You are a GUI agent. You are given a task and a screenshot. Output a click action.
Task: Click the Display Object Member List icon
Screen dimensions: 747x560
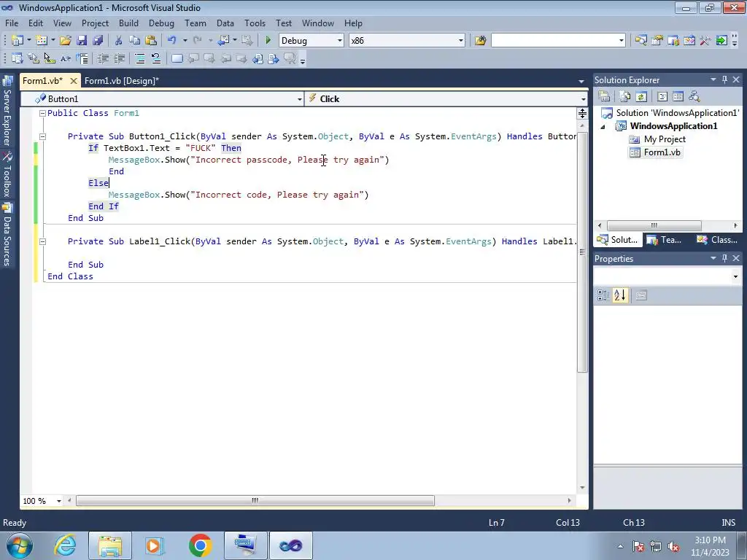[x=18, y=58]
